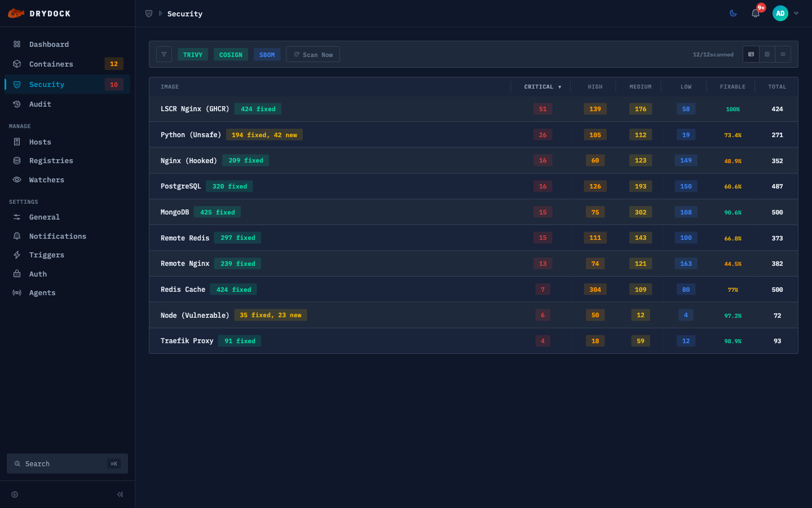Toggle the COSIGN chip
The height and width of the screenshot is (508, 812).
tap(231, 55)
